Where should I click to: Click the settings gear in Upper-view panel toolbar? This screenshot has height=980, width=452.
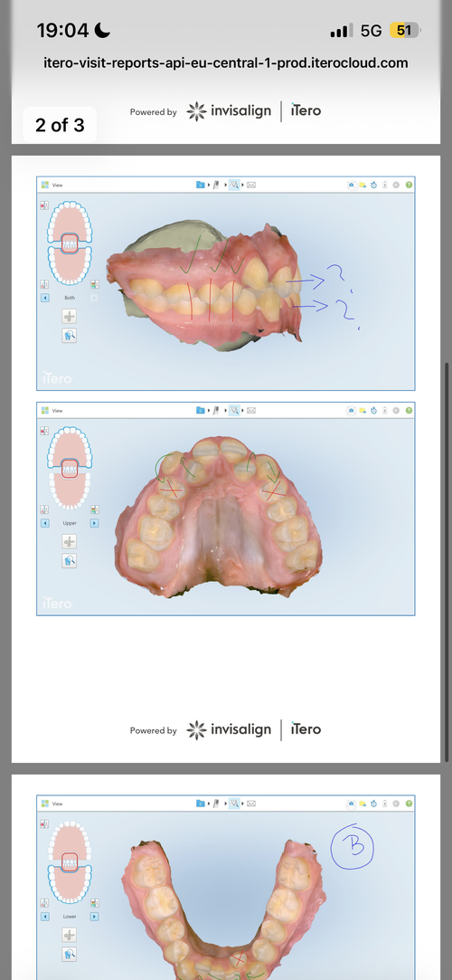(x=396, y=411)
